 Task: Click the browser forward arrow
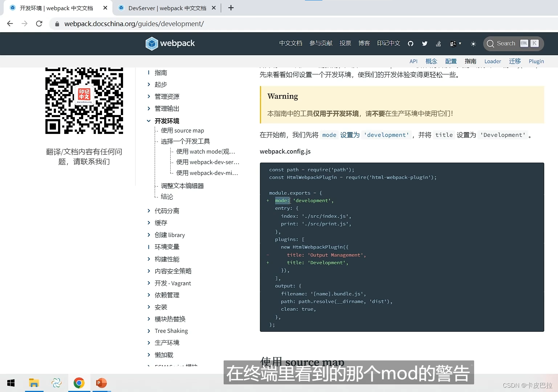tap(24, 24)
